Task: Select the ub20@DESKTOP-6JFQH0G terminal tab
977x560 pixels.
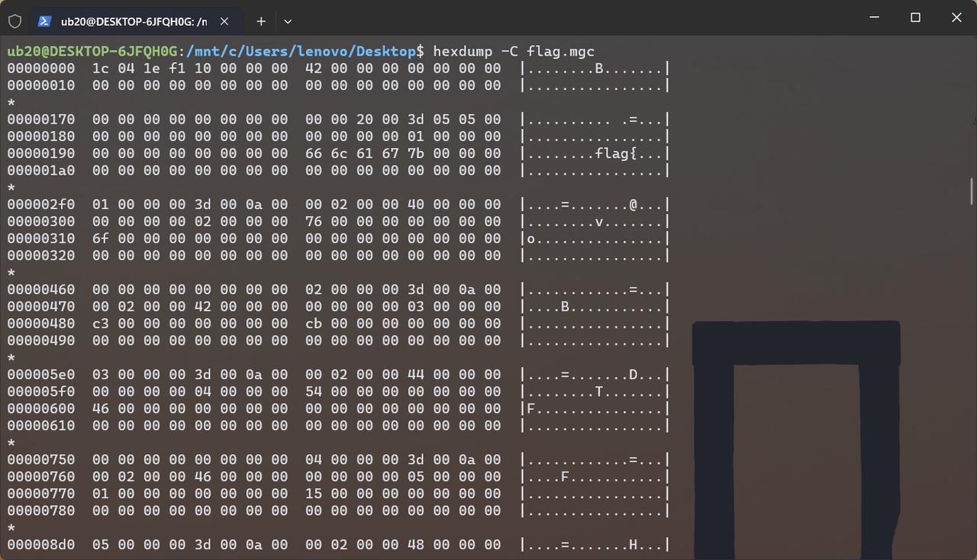Action: (136, 21)
